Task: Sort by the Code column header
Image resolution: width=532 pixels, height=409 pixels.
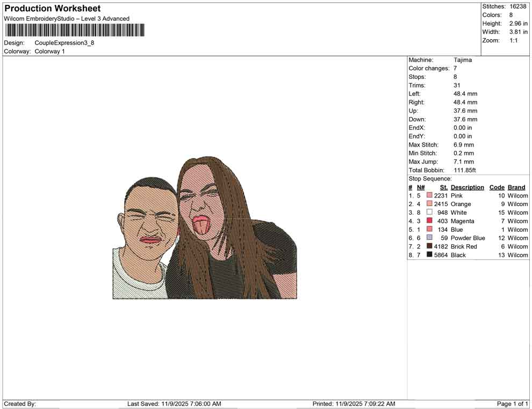Action: point(497,187)
